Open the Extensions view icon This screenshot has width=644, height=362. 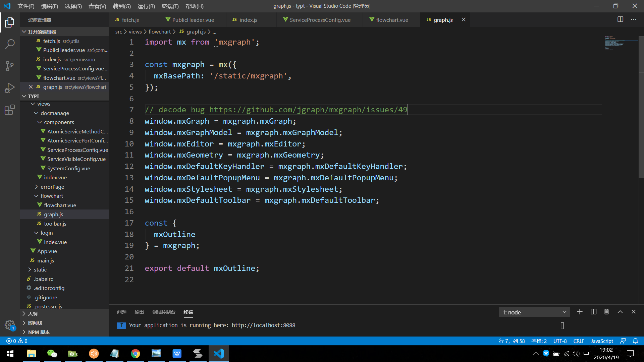click(10, 110)
